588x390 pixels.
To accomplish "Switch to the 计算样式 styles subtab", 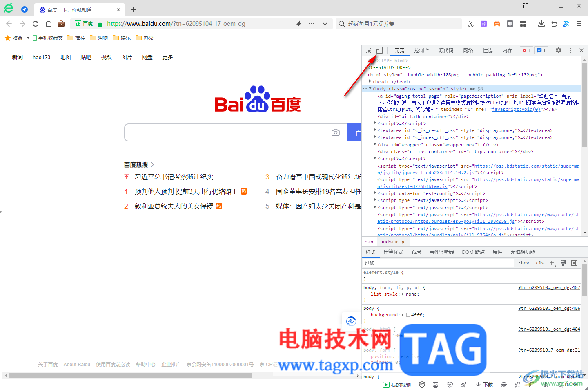I will 393,252.
